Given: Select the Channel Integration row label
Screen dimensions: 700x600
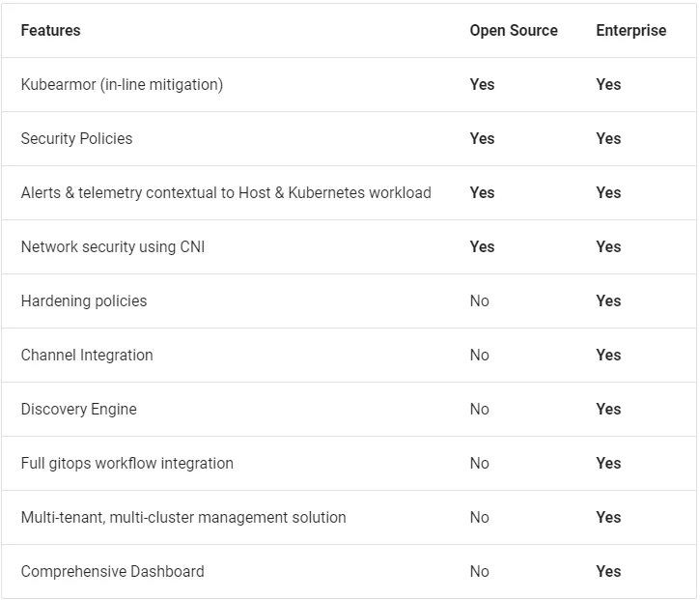Looking at the screenshot, I should click(x=87, y=356).
